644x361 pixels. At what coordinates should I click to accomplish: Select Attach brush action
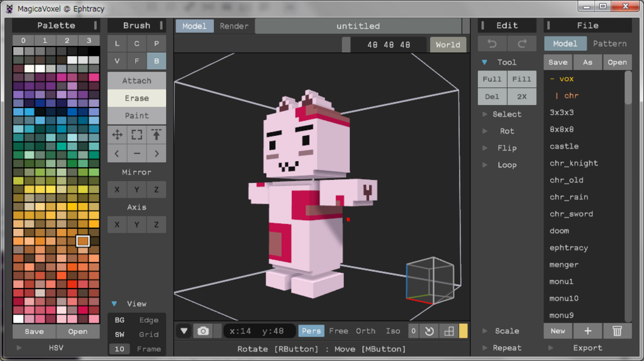tap(136, 81)
